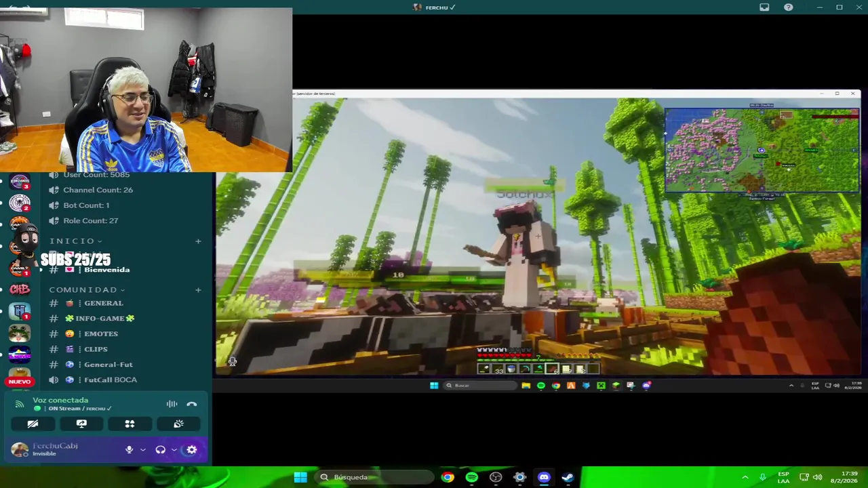Open the Windows Start menu
The height and width of the screenshot is (488, 868).
[300, 477]
